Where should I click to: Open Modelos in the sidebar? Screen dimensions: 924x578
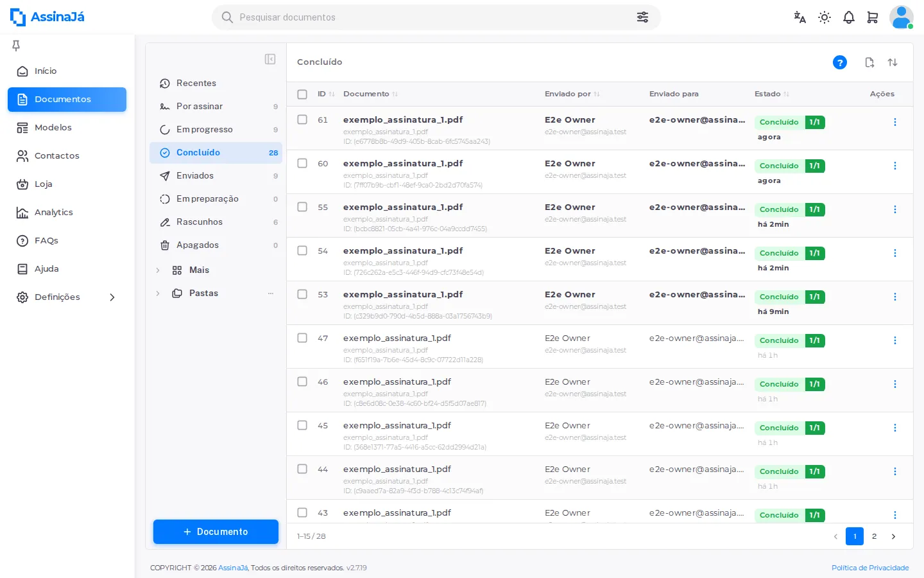[67, 127]
